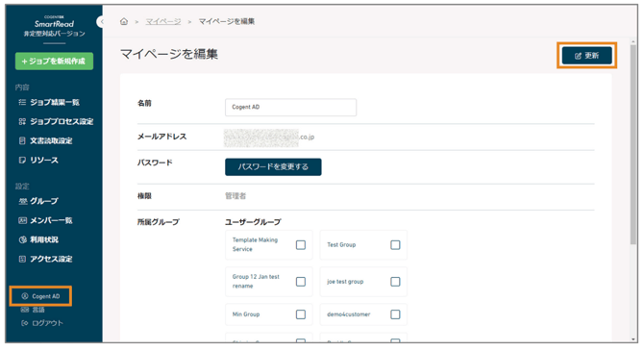This screenshot has height=351, width=644.
Task: Click the access settings icon
Action: pos(22,259)
